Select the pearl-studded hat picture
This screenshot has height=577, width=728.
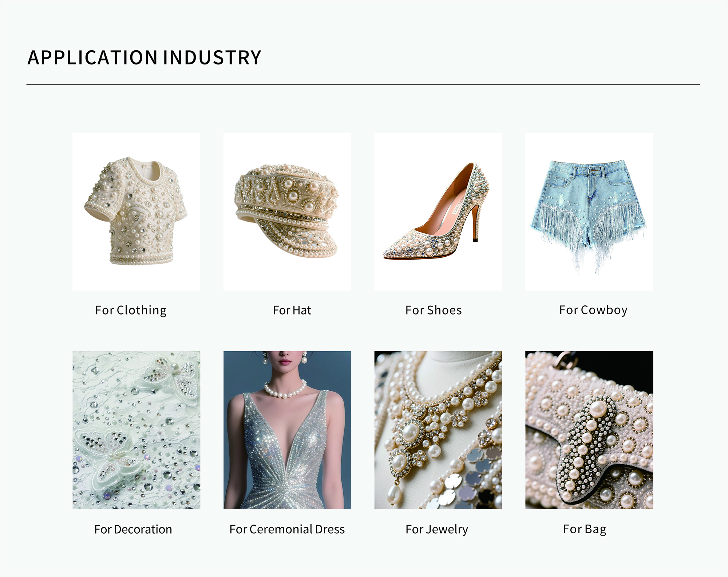tap(287, 211)
